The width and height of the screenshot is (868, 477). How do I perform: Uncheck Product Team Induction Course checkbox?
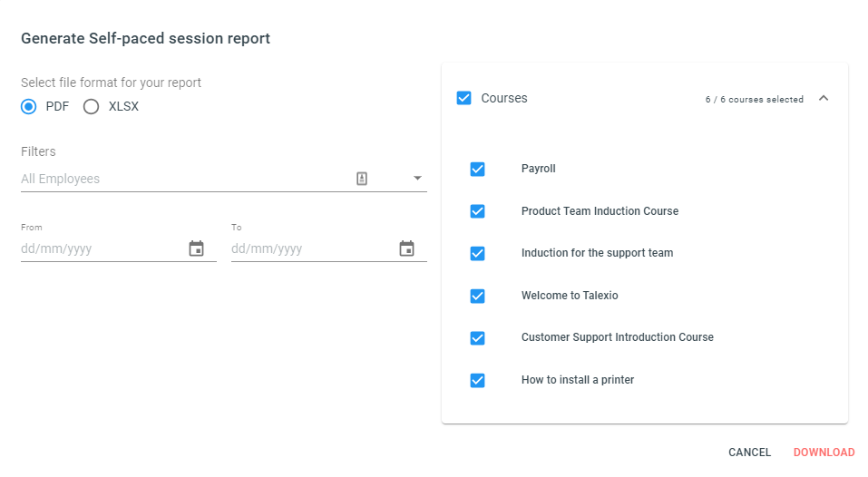click(x=477, y=211)
